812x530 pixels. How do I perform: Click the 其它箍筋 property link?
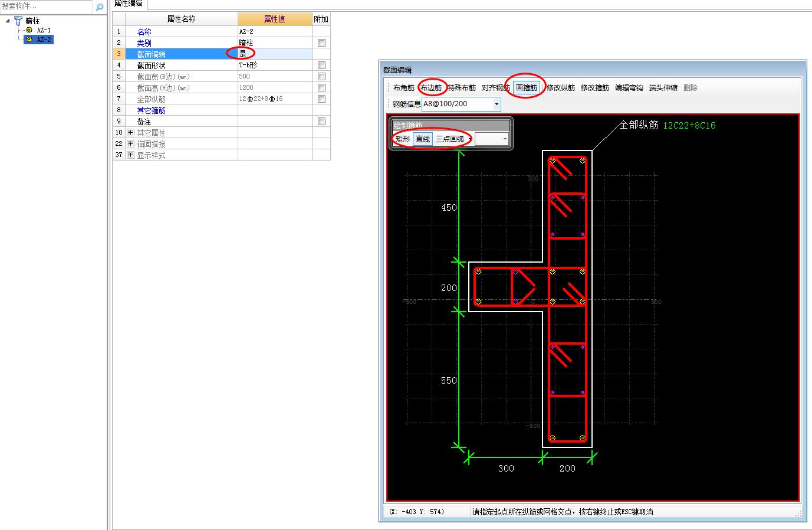tap(151, 110)
